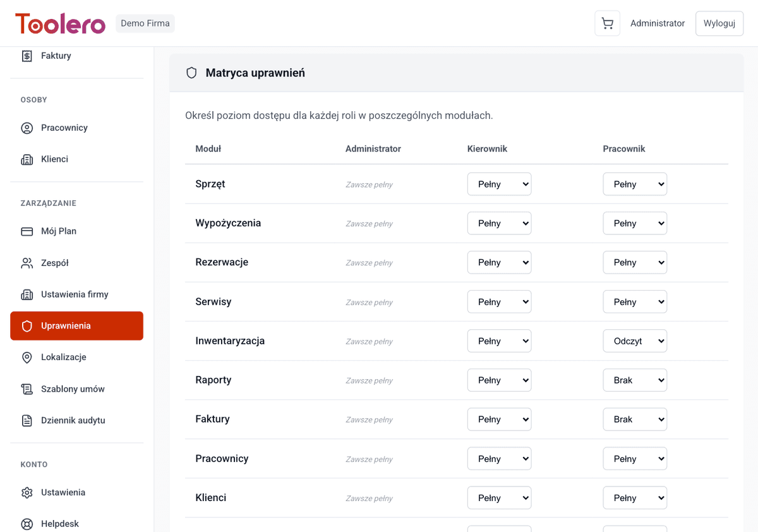This screenshot has height=532, width=758.
Task: Open Pracownik dropdown for Inwentaryzacja
Action: coord(635,341)
